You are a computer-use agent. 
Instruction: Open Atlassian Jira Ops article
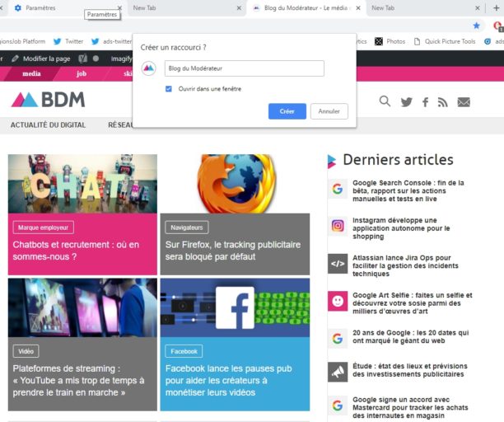click(x=405, y=265)
